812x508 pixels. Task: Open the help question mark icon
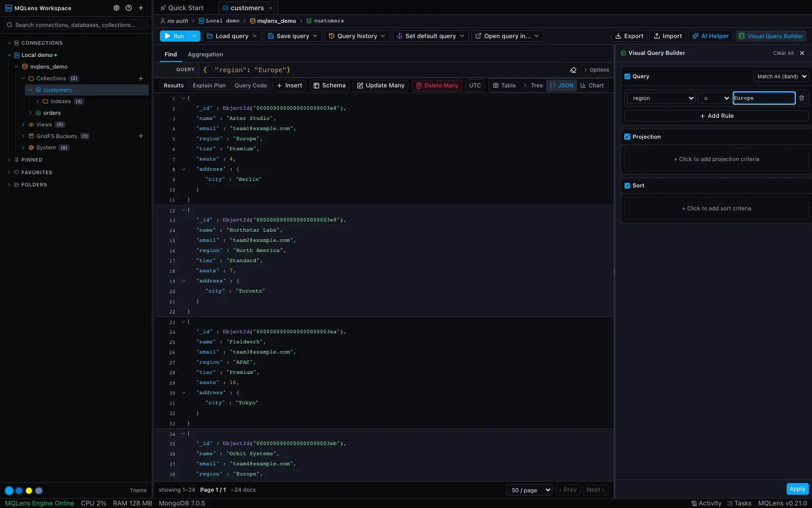click(128, 8)
